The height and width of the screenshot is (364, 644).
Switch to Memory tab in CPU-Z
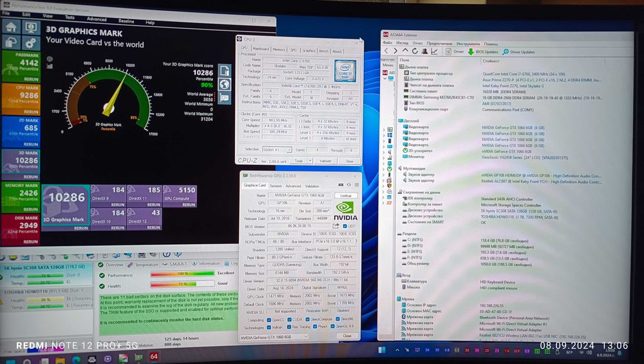(x=279, y=50)
